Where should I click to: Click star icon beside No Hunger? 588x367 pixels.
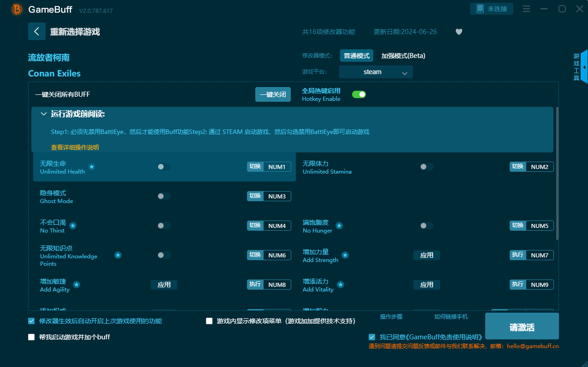pyautogui.click(x=339, y=226)
